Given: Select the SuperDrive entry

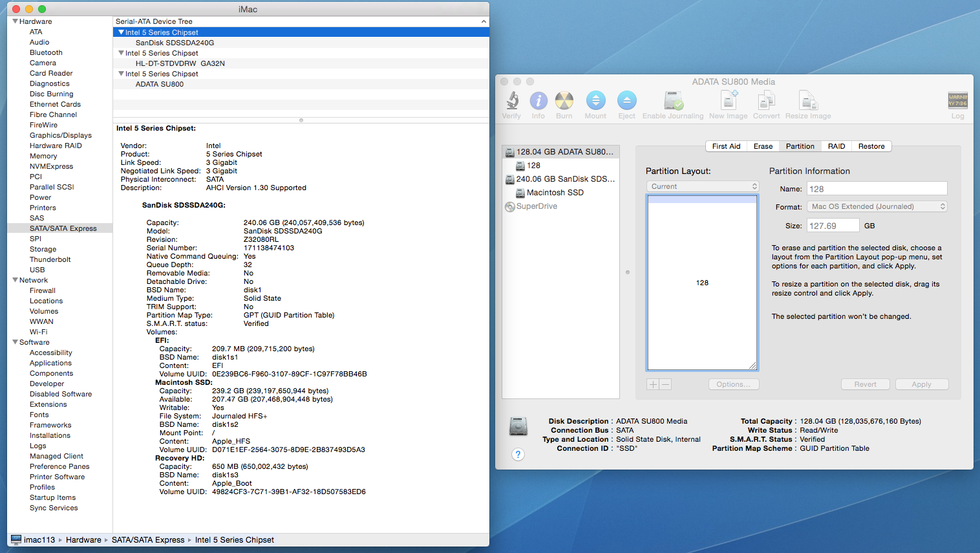Looking at the screenshot, I should click(x=560, y=206).
